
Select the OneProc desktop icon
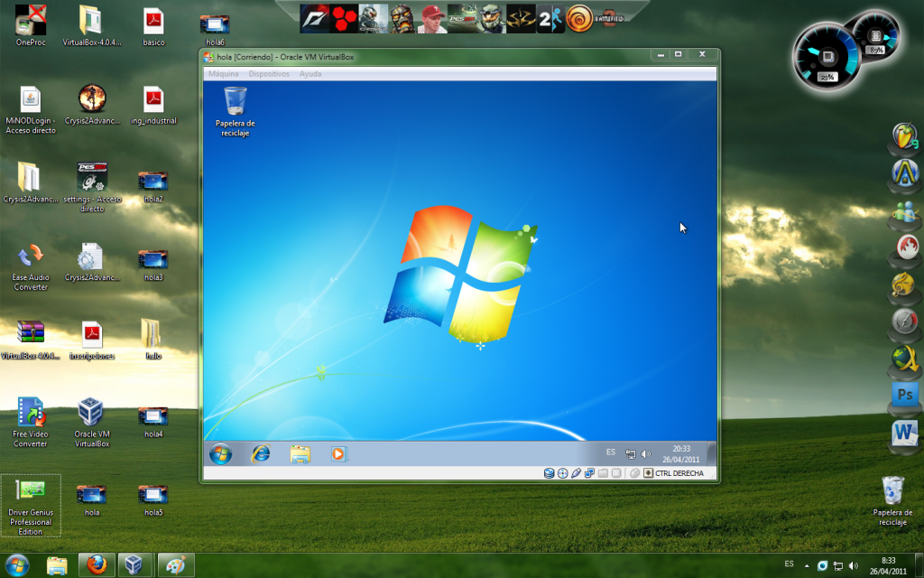pyautogui.click(x=31, y=24)
